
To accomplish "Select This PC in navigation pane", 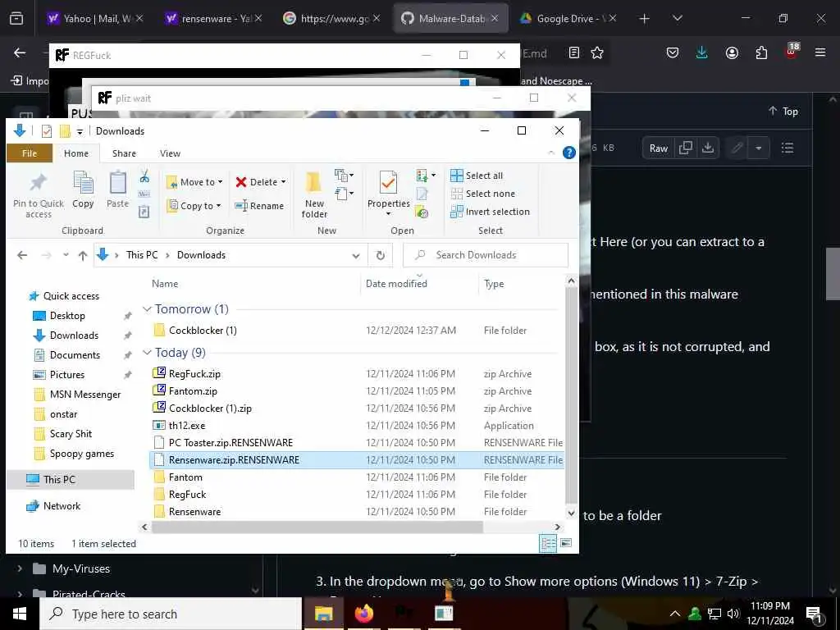I will click(x=59, y=479).
